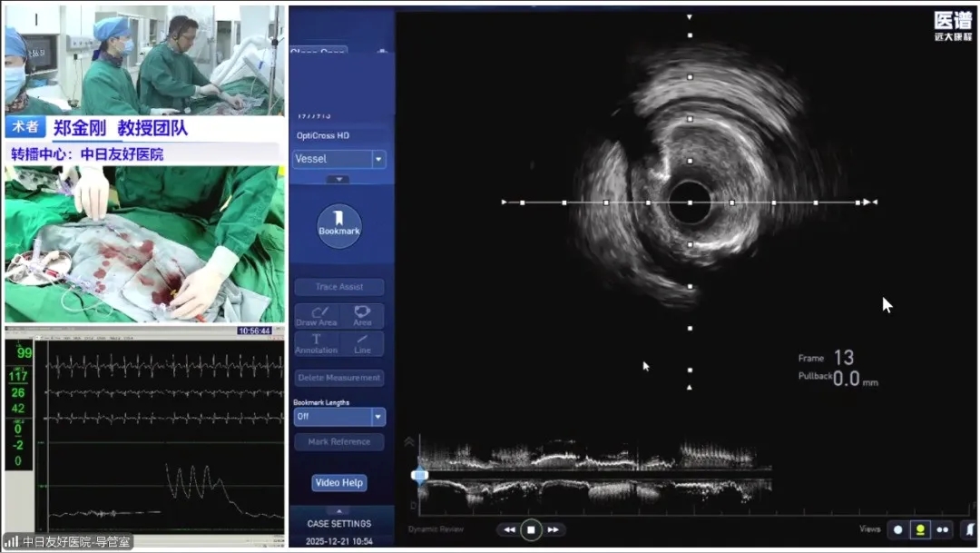Open the Bookmark Lengths dropdown
Screen dimensions: 980x553
coord(377,417)
